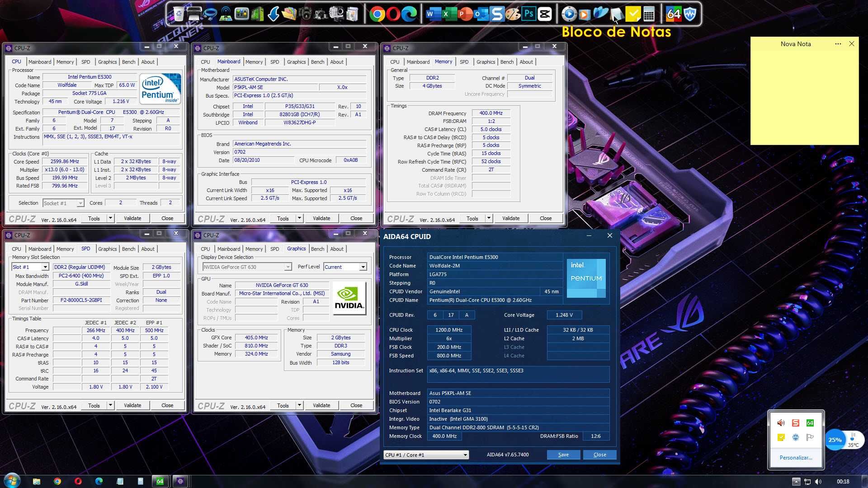Viewport: 868px width, 488px height.
Task: Select Graphics tab in SPD CPU-Z window
Action: 107,249
